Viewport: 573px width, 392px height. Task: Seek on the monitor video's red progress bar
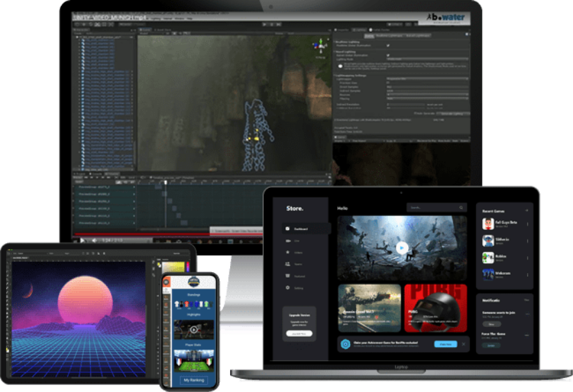168,234
